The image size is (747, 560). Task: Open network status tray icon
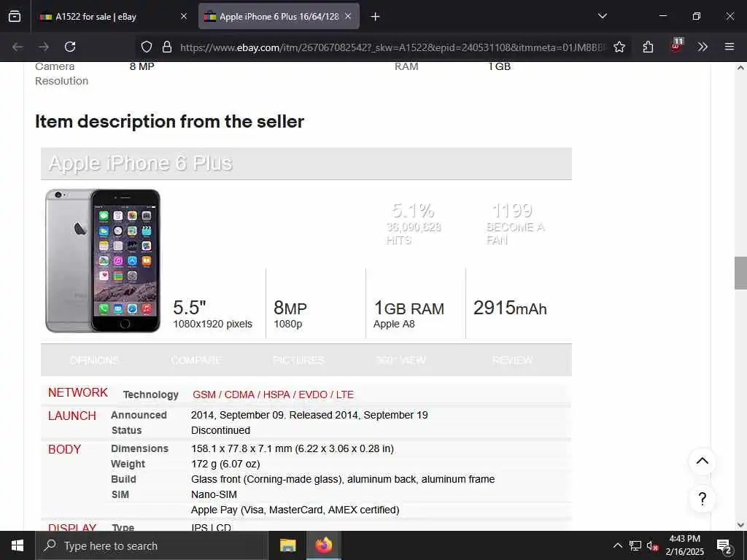(x=635, y=545)
